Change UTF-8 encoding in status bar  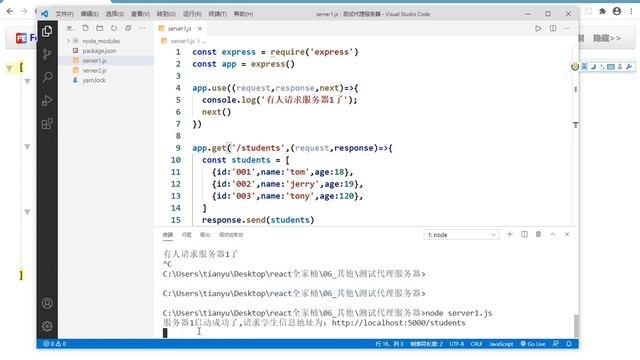coord(457,344)
